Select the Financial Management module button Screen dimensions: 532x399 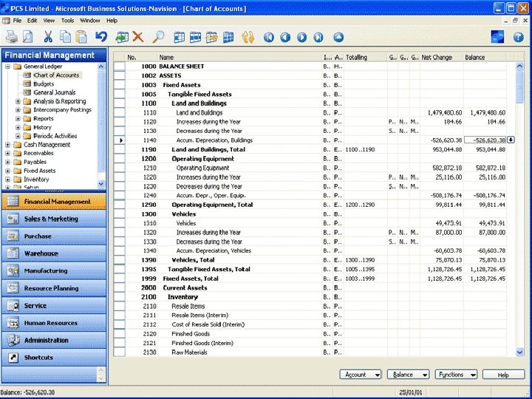pyautogui.click(x=54, y=202)
